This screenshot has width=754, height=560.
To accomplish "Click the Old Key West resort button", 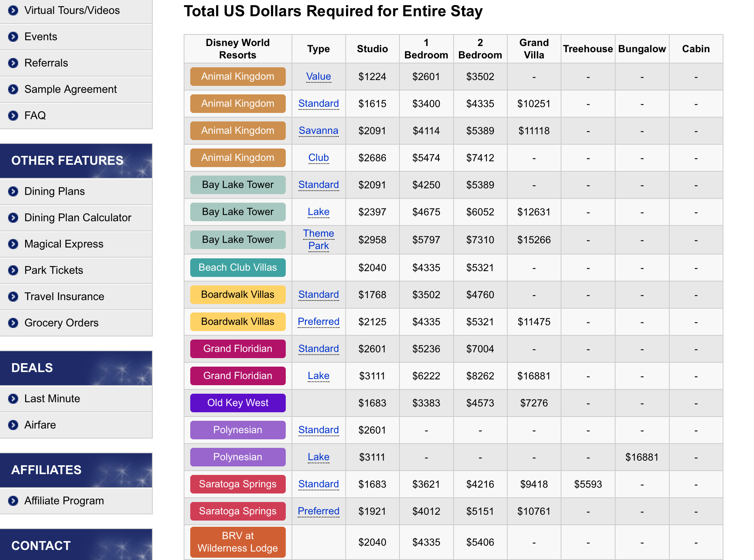I will (238, 403).
